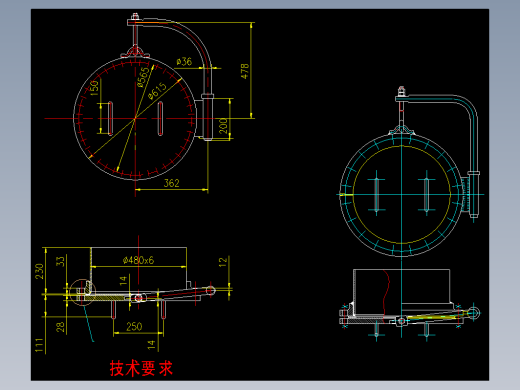Select the left slot in top-left view
The image size is (520, 390).
pyautogui.click(x=110, y=118)
